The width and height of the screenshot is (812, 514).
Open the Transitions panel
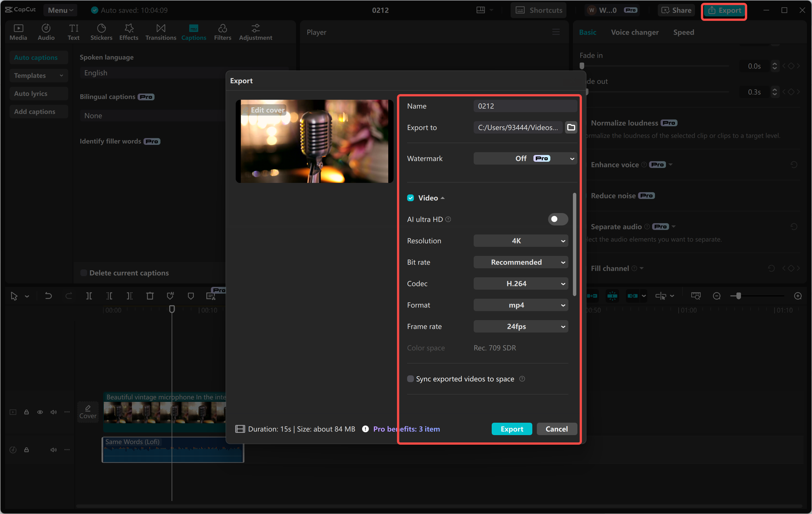[x=160, y=31]
